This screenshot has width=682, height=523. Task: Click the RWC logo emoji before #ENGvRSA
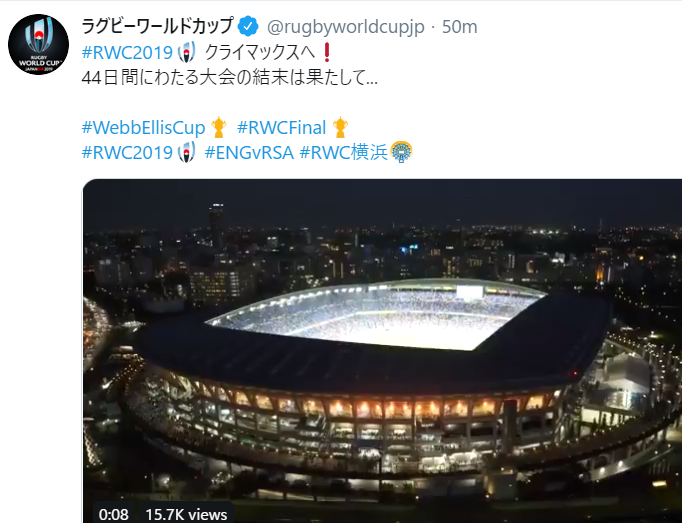click(187, 152)
